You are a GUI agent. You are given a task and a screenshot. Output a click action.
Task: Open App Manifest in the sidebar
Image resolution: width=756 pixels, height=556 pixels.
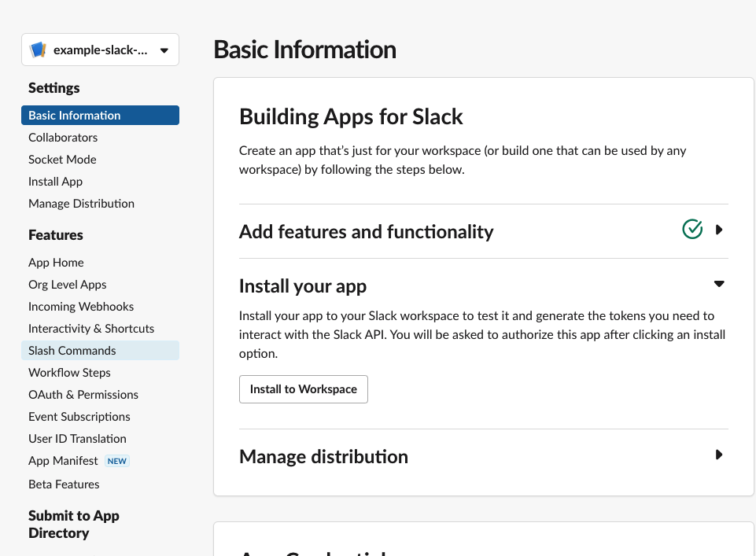point(63,461)
